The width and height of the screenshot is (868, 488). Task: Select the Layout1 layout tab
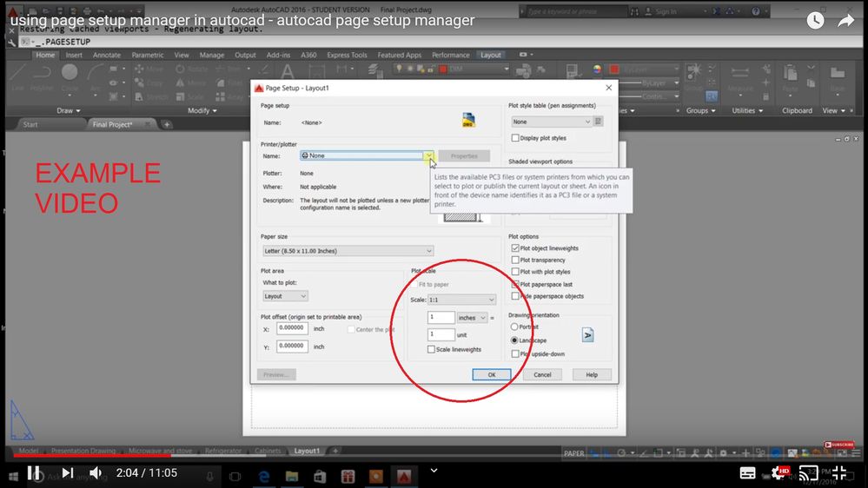307,451
